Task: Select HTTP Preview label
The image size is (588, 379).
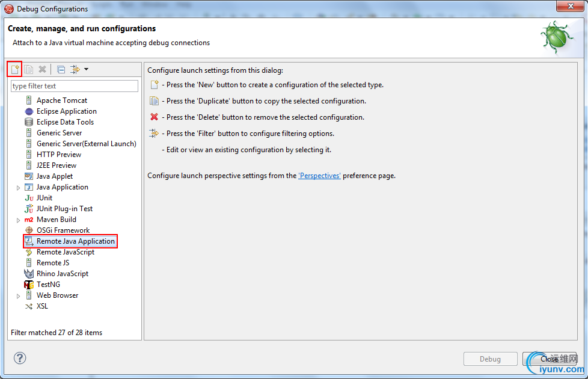Action: point(59,155)
